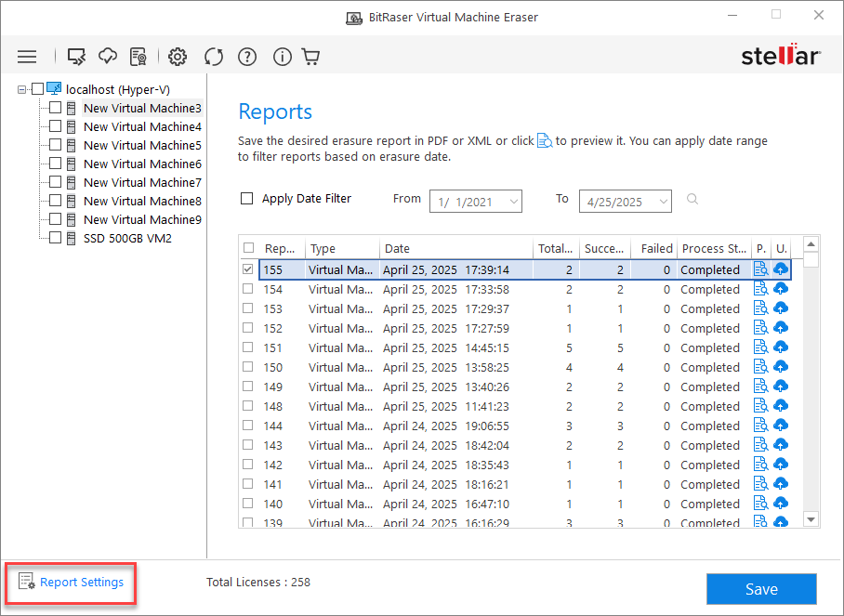The width and height of the screenshot is (844, 616).
Task: Check the localhost (Hyper-V) checkbox
Action: pos(38,89)
